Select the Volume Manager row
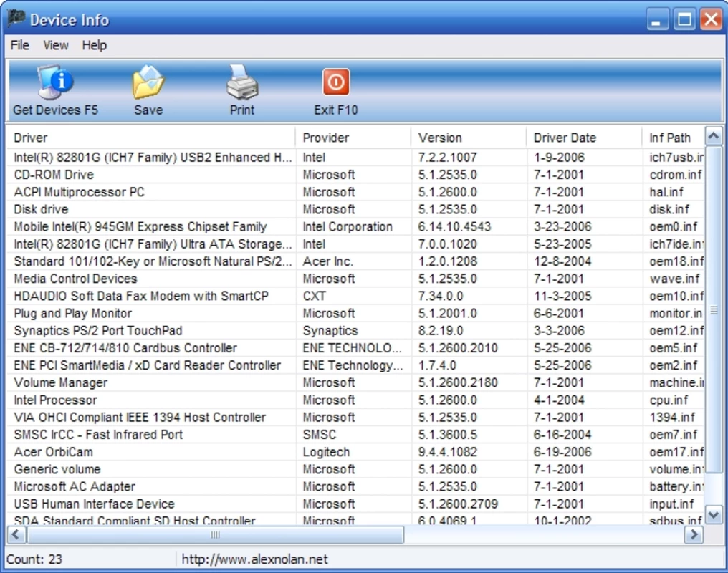This screenshot has height=573, width=728. 355,382
